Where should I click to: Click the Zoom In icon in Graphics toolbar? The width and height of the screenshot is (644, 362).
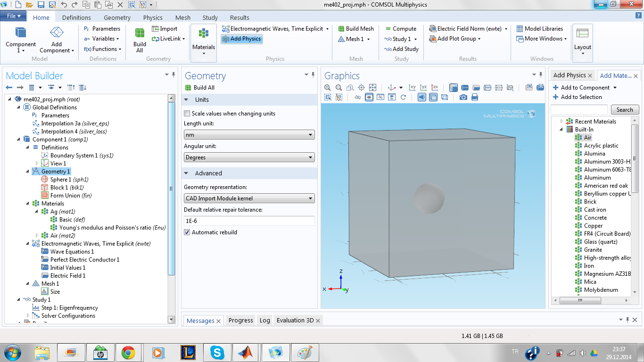(328, 88)
